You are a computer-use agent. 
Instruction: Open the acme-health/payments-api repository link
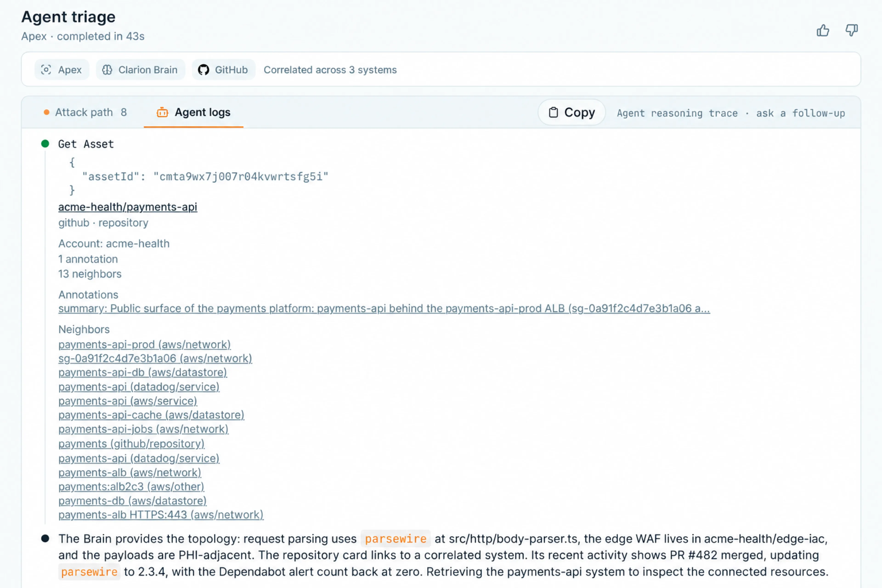click(x=127, y=207)
